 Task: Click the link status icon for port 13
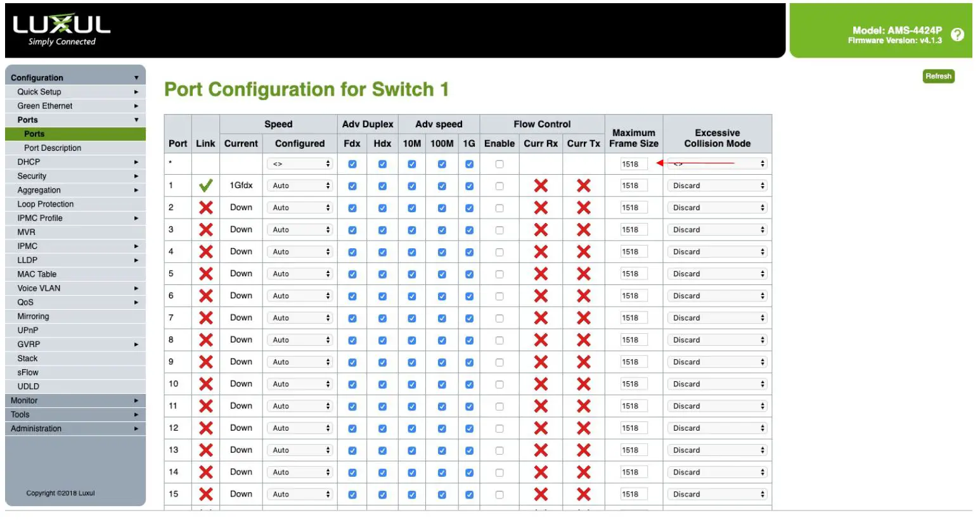pyautogui.click(x=205, y=450)
